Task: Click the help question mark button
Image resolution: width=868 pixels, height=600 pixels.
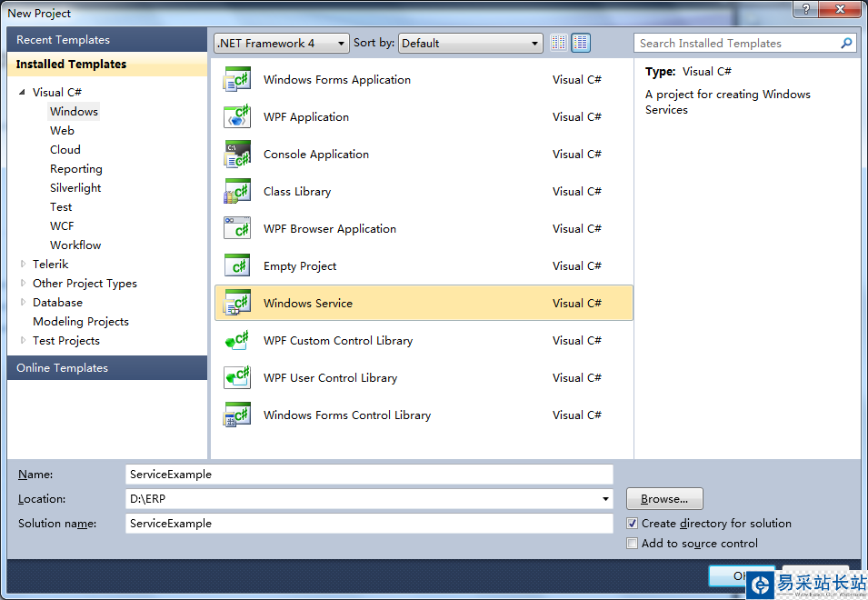Action: 805,9
